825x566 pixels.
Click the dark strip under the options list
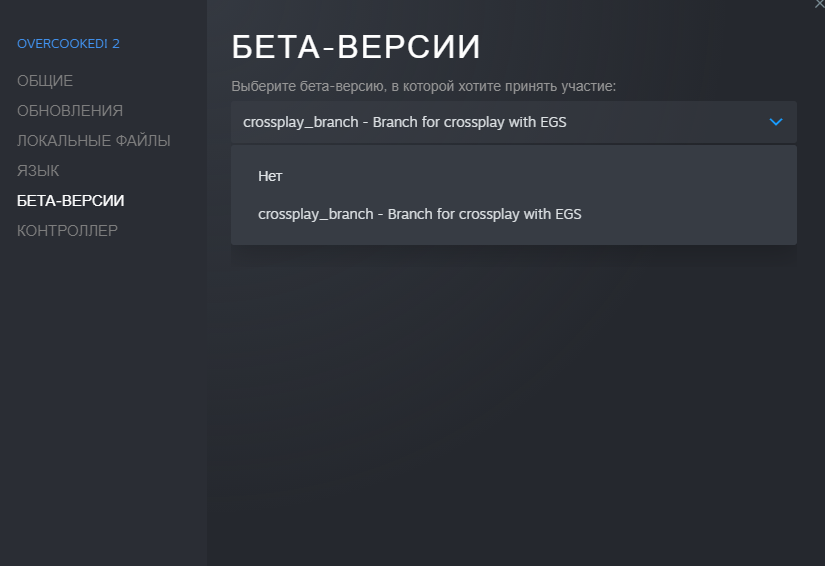click(513, 256)
